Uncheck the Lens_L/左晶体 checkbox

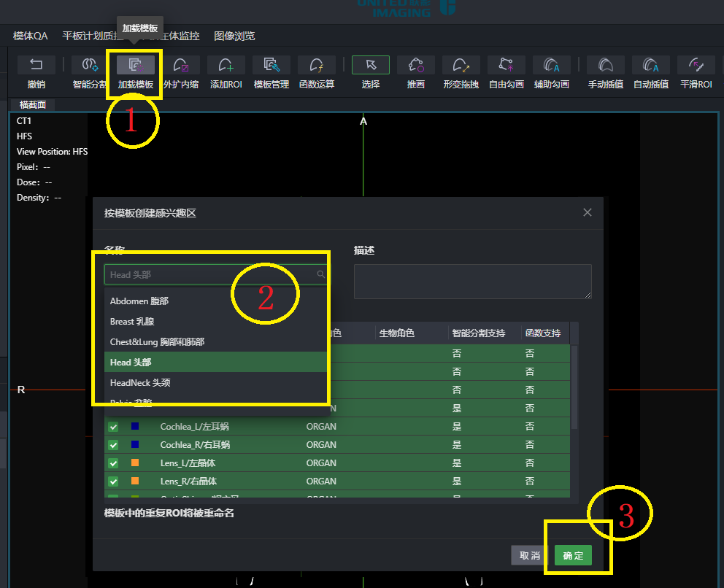point(113,463)
